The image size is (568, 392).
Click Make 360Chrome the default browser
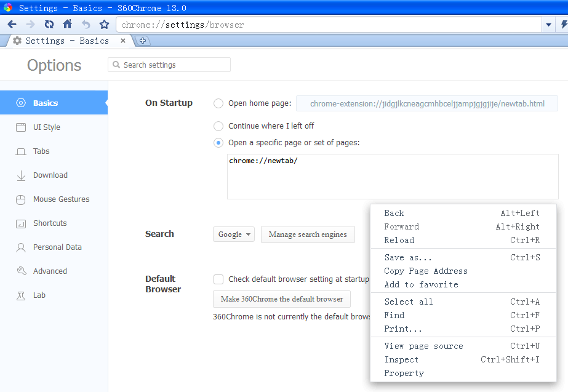pyautogui.click(x=282, y=299)
